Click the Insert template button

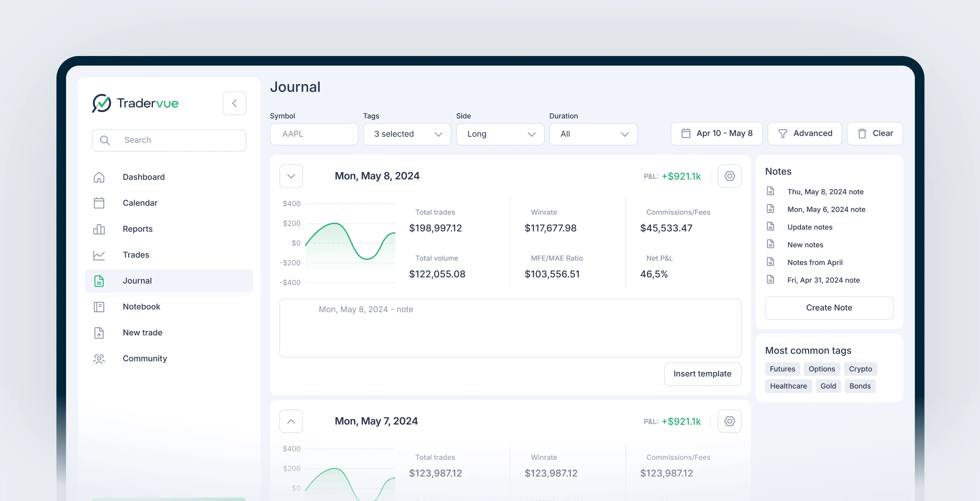click(x=702, y=374)
